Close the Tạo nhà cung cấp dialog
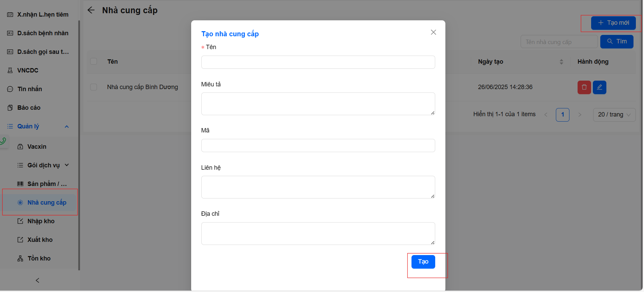 (433, 32)
